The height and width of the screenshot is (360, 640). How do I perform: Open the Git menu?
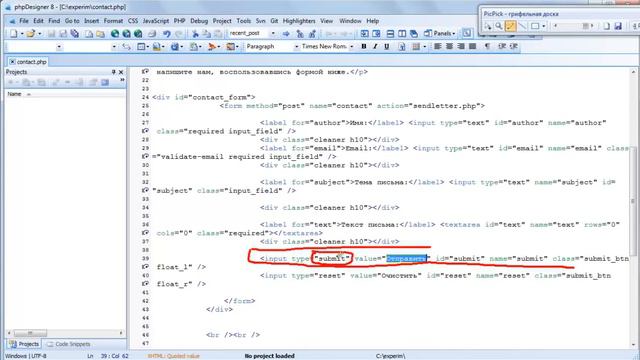[274, 21]
